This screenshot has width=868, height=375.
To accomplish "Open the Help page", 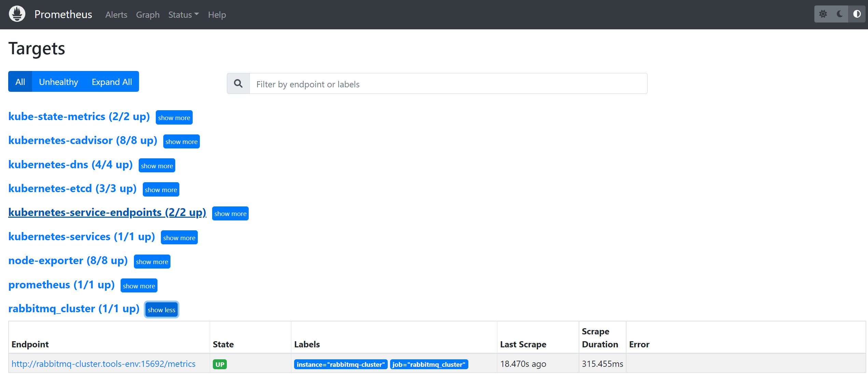I will [x=217, y=15].
